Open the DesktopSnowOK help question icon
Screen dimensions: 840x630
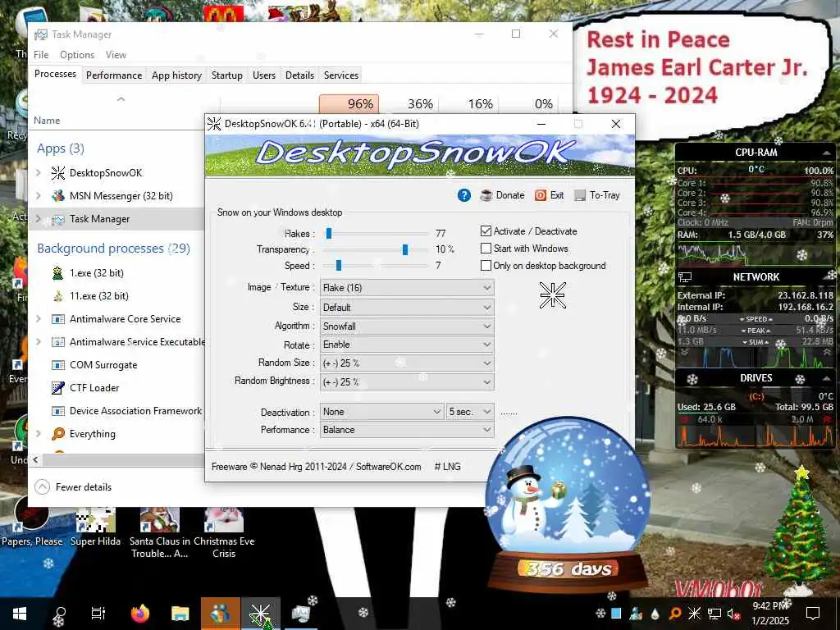464,195
